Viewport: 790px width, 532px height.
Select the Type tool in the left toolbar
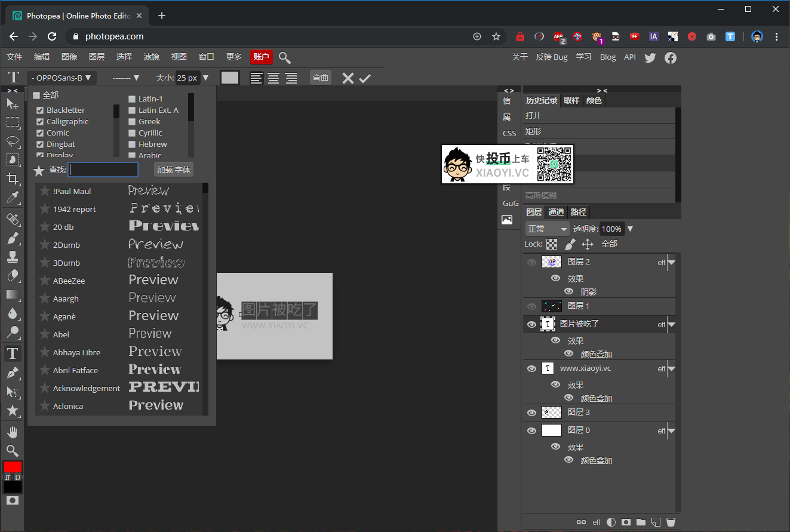(x=12, y=353)
